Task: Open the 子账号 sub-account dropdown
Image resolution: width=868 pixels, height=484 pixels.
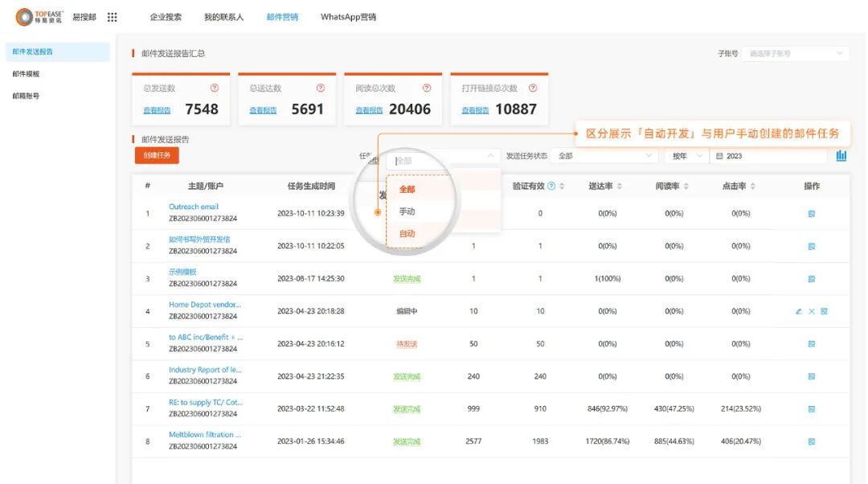Action: pos(796,54)
